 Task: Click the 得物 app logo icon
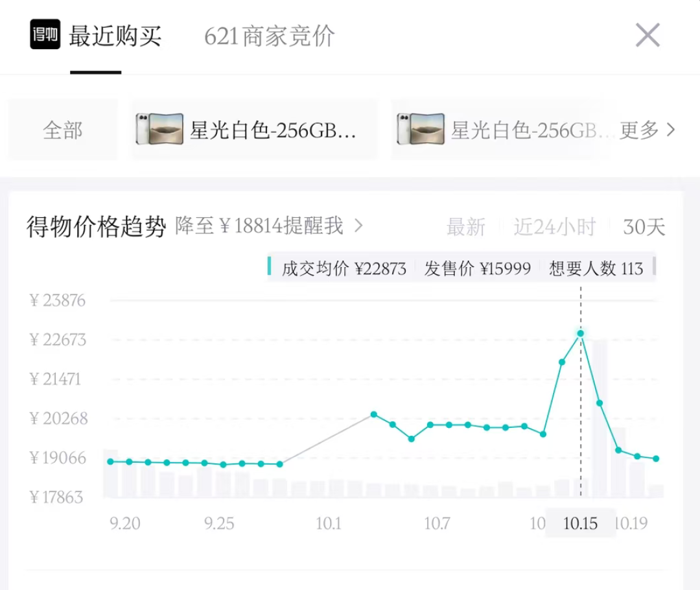coord(45,34)
